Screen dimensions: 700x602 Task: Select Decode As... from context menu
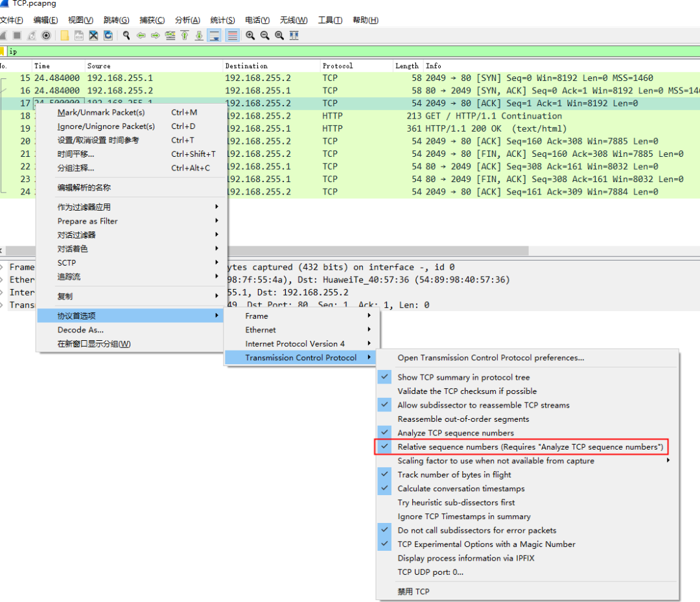(131, 330)
